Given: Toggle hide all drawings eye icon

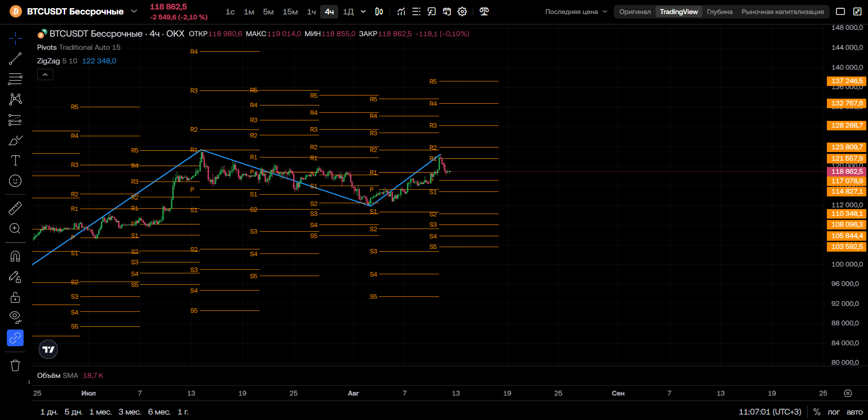Looking at the screenshot, I should tap(15, 317).
